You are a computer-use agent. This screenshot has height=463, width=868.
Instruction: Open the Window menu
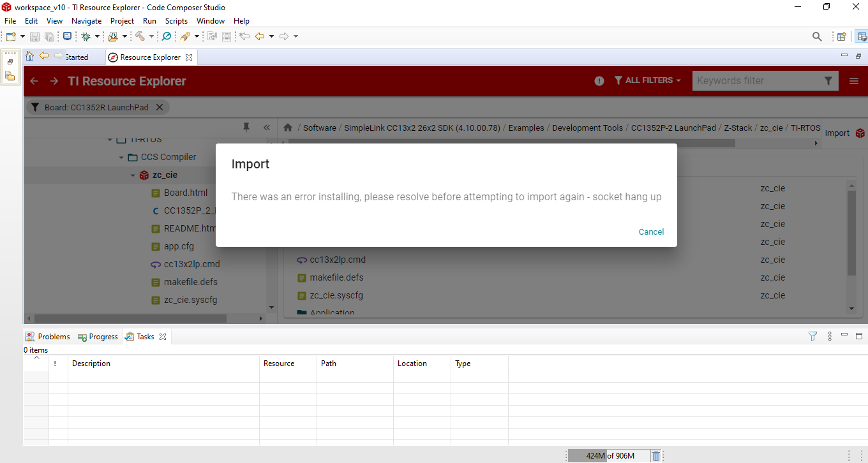pos(210,21)
